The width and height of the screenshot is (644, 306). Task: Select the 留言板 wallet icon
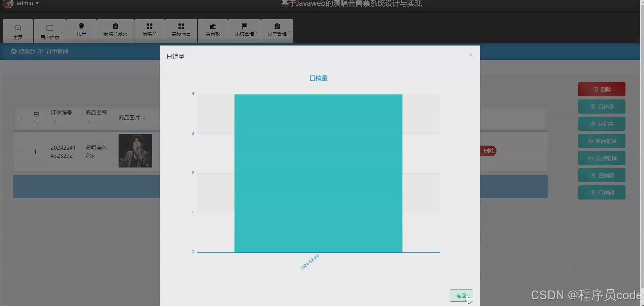[213, 26]
